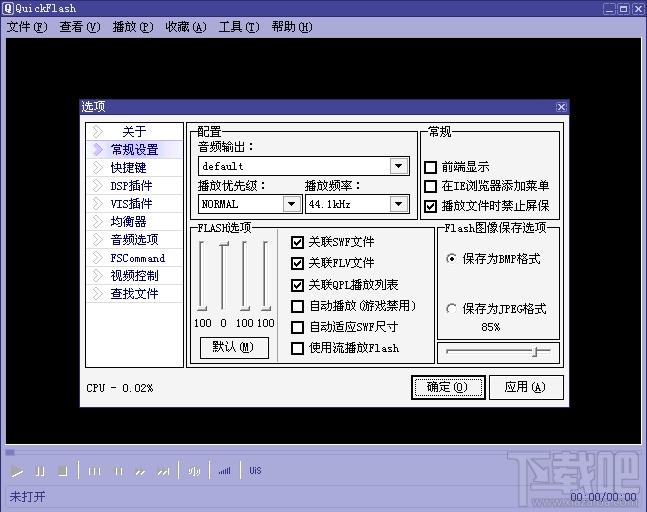Select 关于 in the options list
Image resolution: width=647 pixels, height=512 pixels.
click(x=135, y=132)
